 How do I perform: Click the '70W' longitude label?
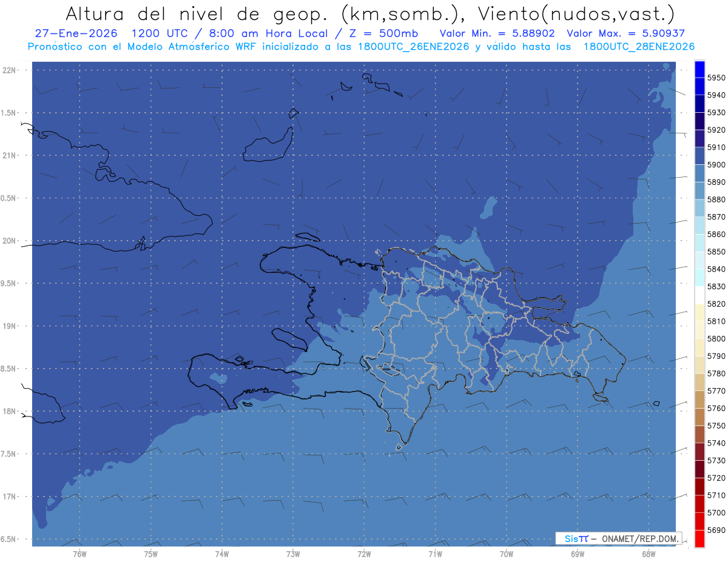506,554
